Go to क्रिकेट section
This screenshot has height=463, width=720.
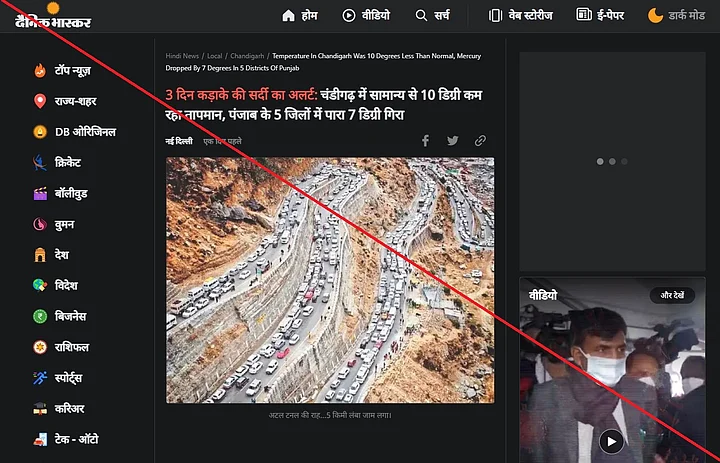(67, 162)
